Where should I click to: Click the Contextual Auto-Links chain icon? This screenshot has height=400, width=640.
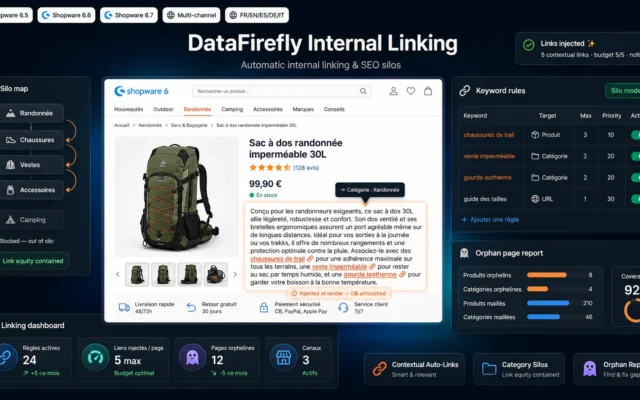379,369
